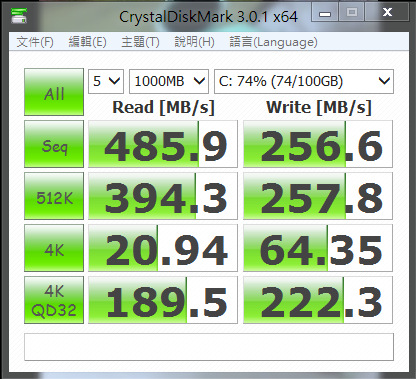The image size is (416, 379).
Task: Minimize the CrystalDiskMark window
Action: tap(325, 13)
